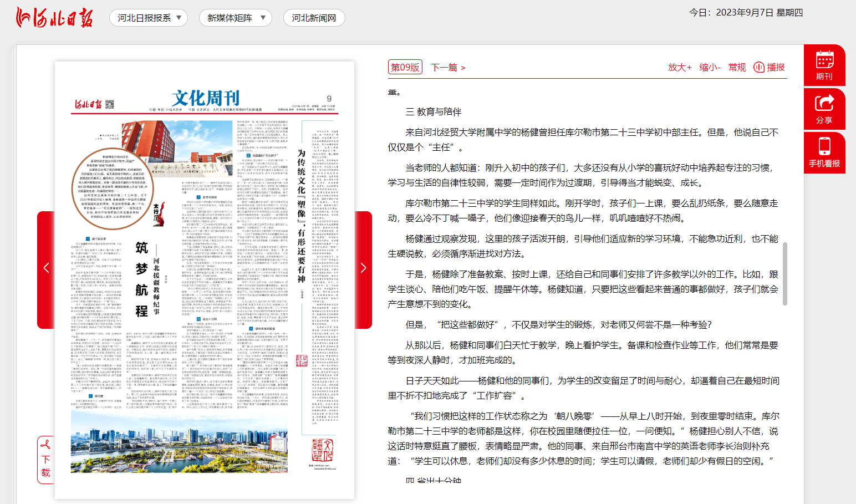Viewport: 856px width, 504px height.
Task: Go to previous page with left arrow
Action: tap(46, 269)
